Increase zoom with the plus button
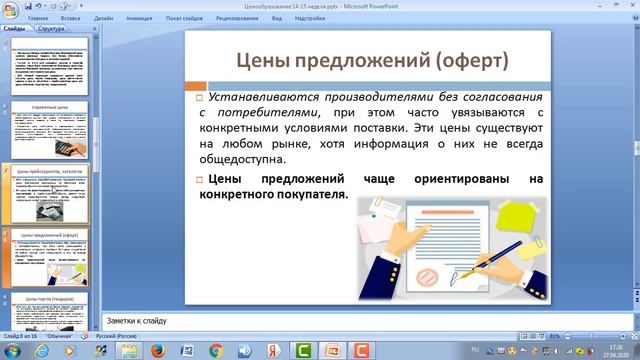The height and width of the screenshot is (360, 640). pos(623,336)
